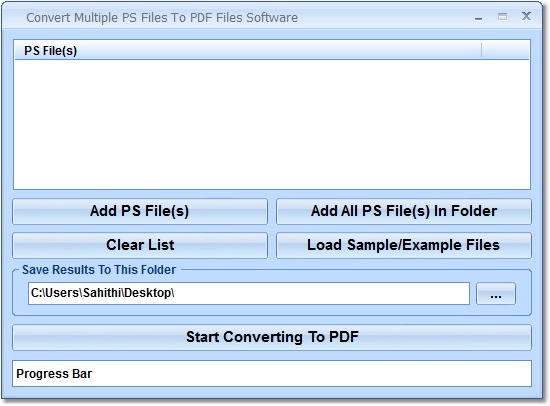This screenshot has width=550, height=406.
Task: Select the Progress Bar text label
Action: pos(54,374)
